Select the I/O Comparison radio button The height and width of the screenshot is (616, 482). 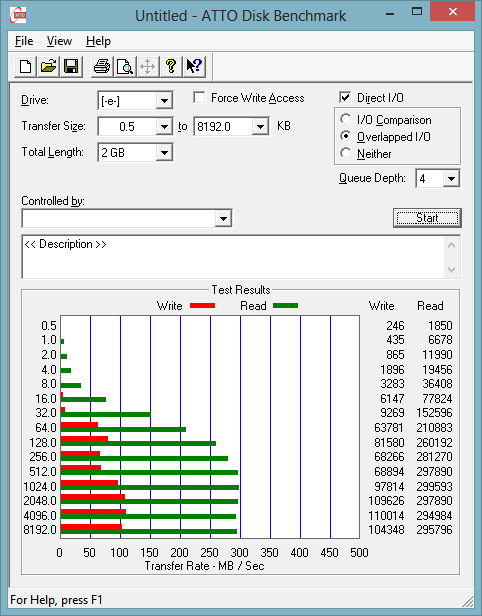346,119
